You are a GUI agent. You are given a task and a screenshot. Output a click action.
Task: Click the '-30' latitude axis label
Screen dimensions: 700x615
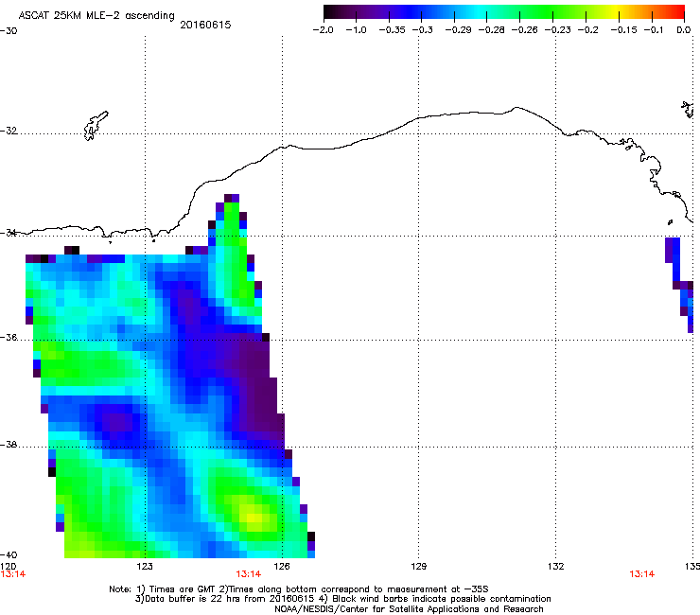click(x=9, y=31)
